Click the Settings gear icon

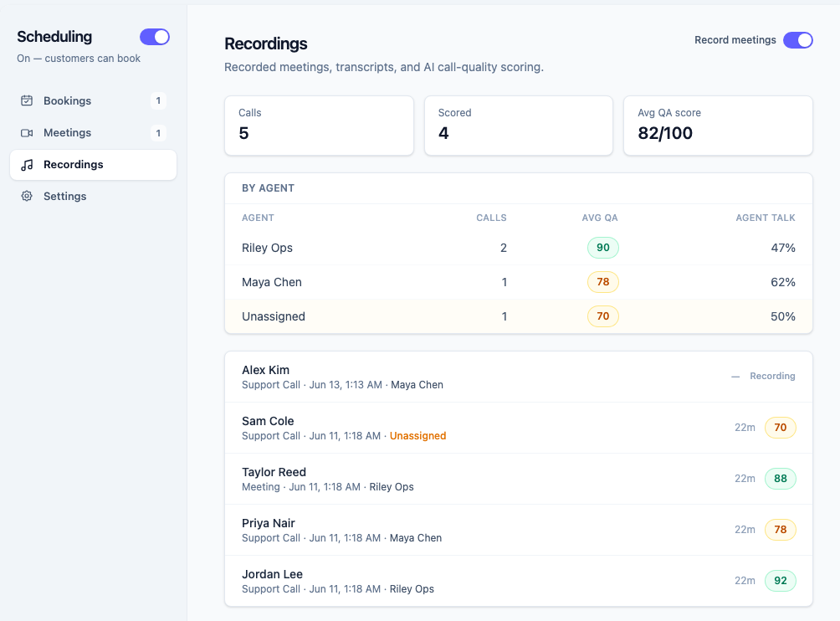click(27, 196)
